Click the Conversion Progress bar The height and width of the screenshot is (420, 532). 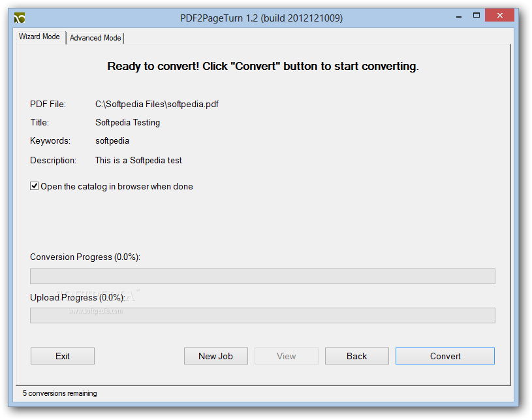click(x=262, y=276)
